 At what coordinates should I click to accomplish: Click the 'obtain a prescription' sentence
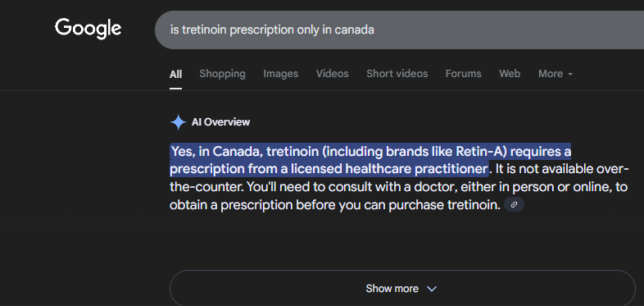[335, 205]
